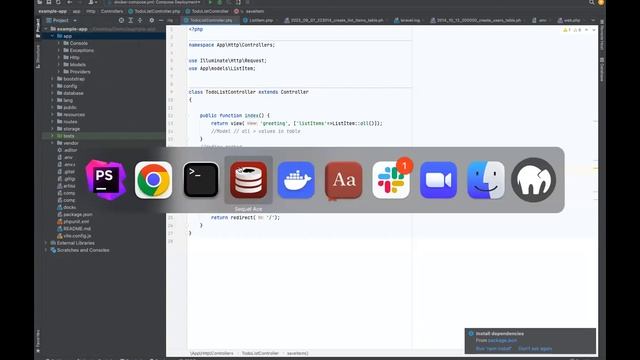Screen dimensions: 640x360
Task: Switch to Docker in app switcher
Action: pos(296,180)
